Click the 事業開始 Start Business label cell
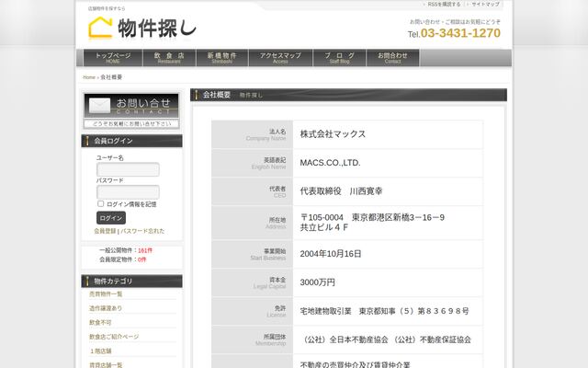 point(252,254)
